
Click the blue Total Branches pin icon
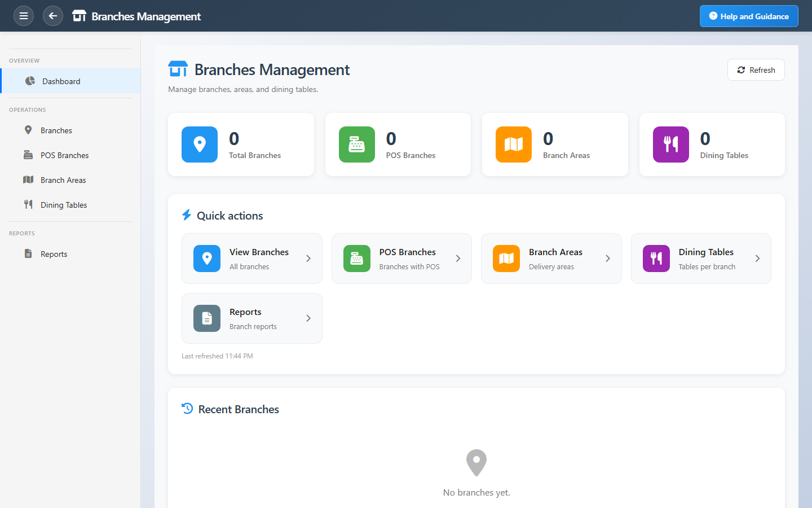(200, 144)
